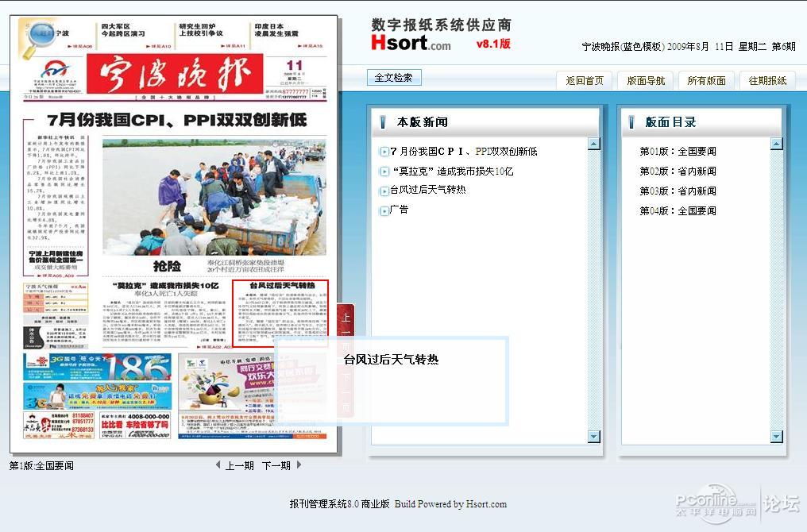This screenshot has width=807, height=532.
Task: Open article 台风过后天气转热 in news list
Action: tap(427, 190)
